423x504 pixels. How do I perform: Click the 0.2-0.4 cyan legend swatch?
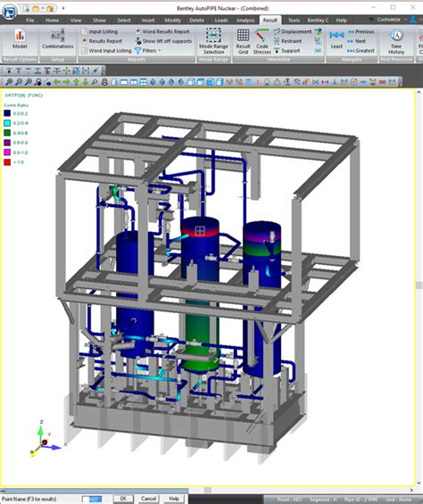[7, 123]
